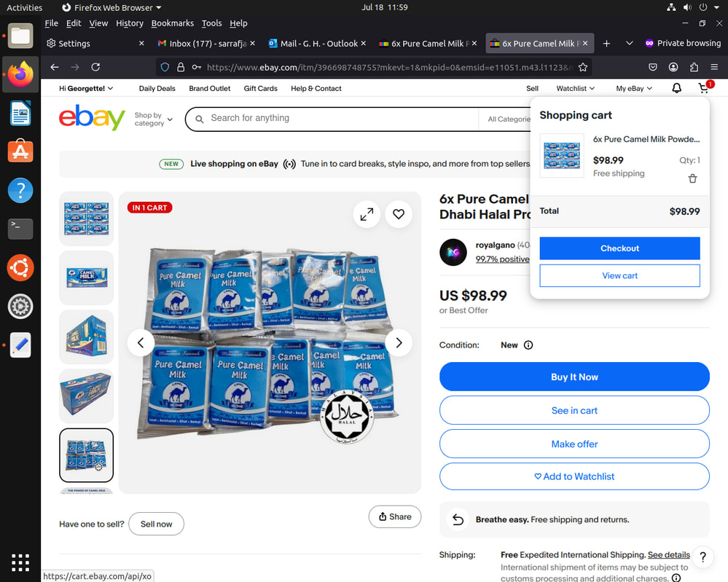This screenshot has height=582, width=728.
Task: Open Ubuntu Software from dock
Action: pyautogui.click(x=20, y=152)
